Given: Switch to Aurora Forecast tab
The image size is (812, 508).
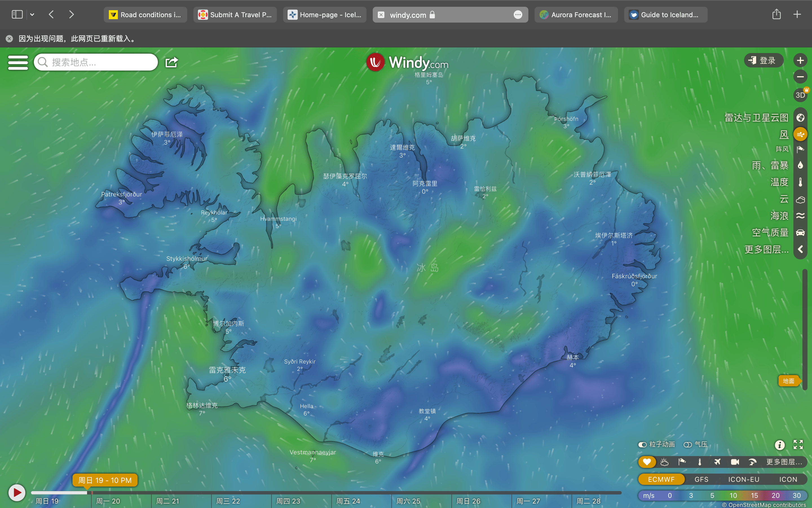Looking at the screenshot, I should [x=576, y=15].
